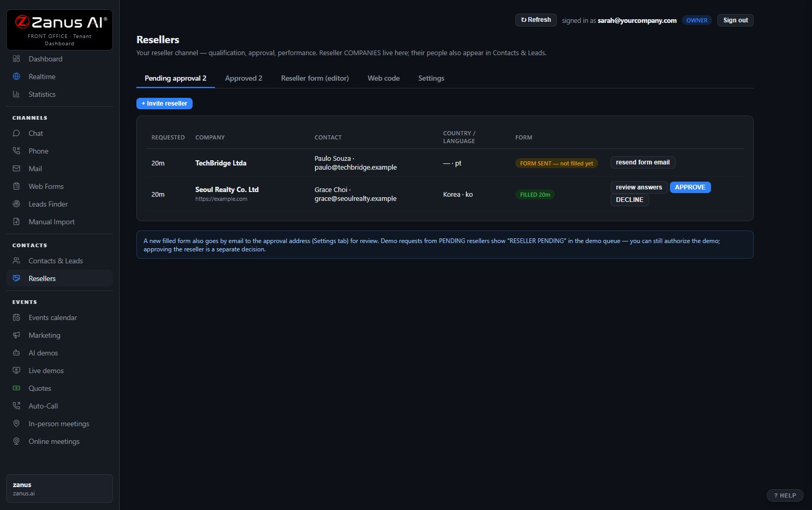Click the In-person meetings pin icon

click(x=16, y=424)
